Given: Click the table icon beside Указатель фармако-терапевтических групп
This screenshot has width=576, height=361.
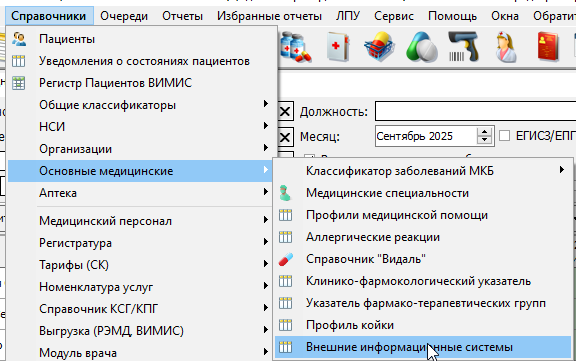Looking at the screenshot, I should click(x=285, y=303).
